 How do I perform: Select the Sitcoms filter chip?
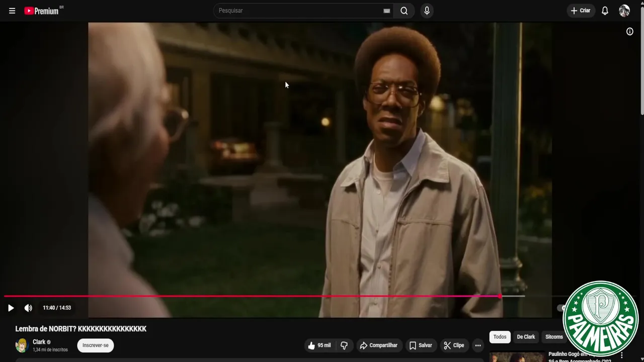[x=554, y=337]
